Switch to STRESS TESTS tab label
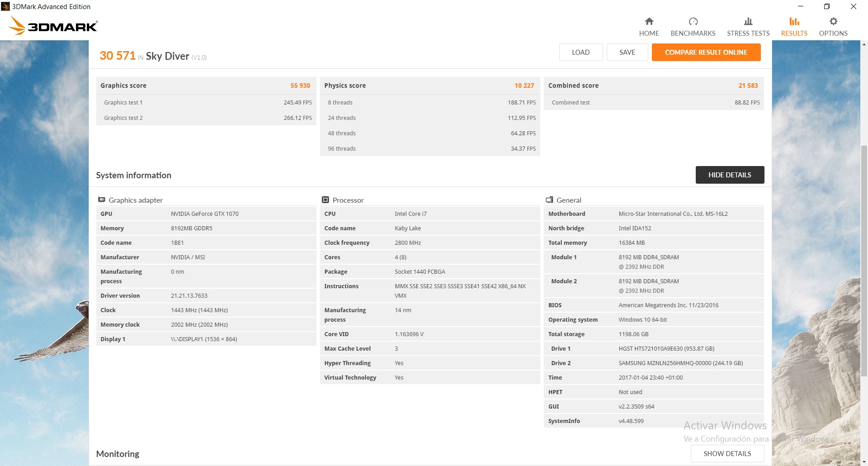This screenshot has width=868, height=466. [x=748, y=33]
